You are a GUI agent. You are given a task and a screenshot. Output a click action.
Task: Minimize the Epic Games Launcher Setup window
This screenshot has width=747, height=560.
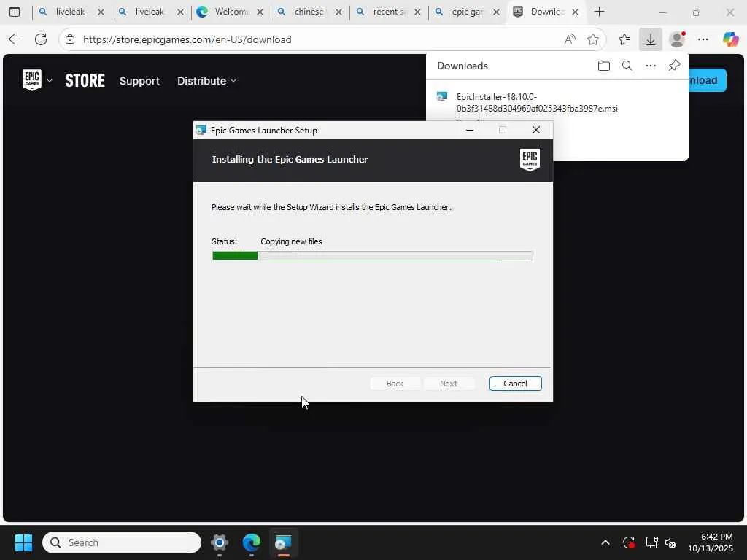tap(470, 130)
